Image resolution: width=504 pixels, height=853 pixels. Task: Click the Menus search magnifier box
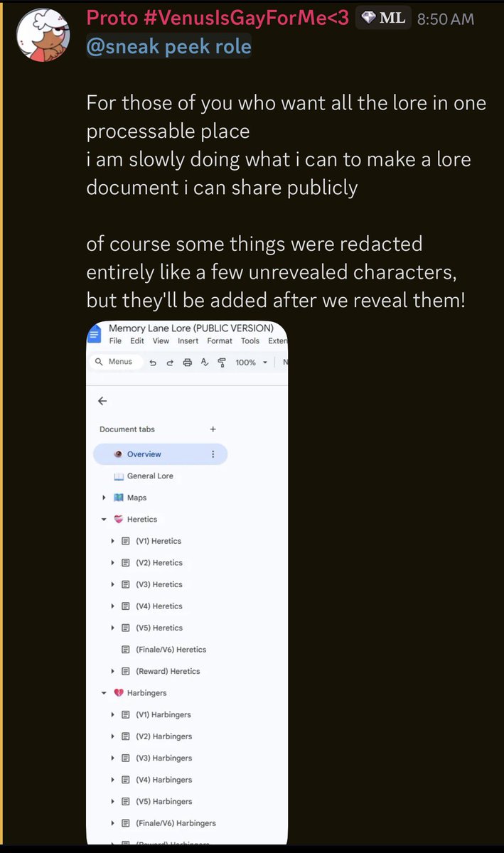tap(116, 362)
